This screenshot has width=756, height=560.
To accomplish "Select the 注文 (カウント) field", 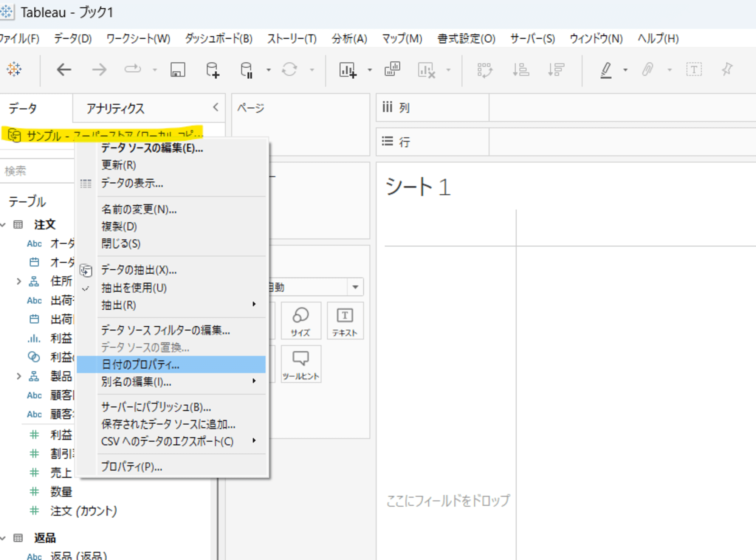I will pos(84,511).
